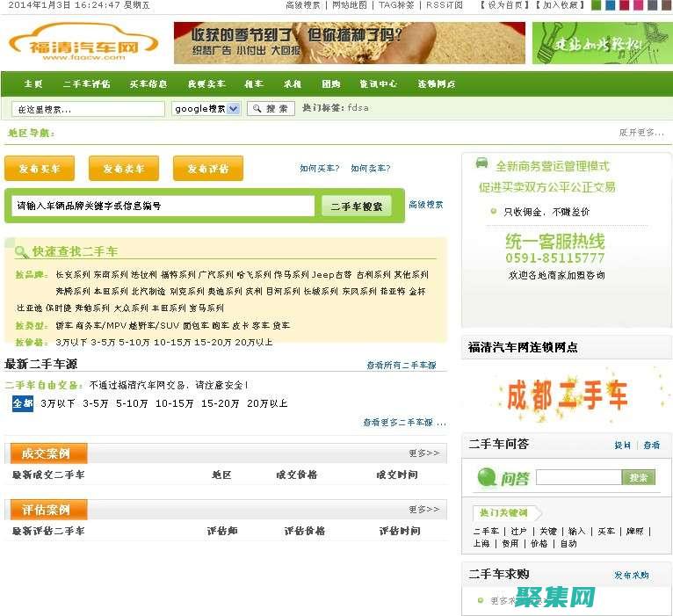
Task: Click the magnifier icon beside 快速查找二手车
Action: pos(22,252)
